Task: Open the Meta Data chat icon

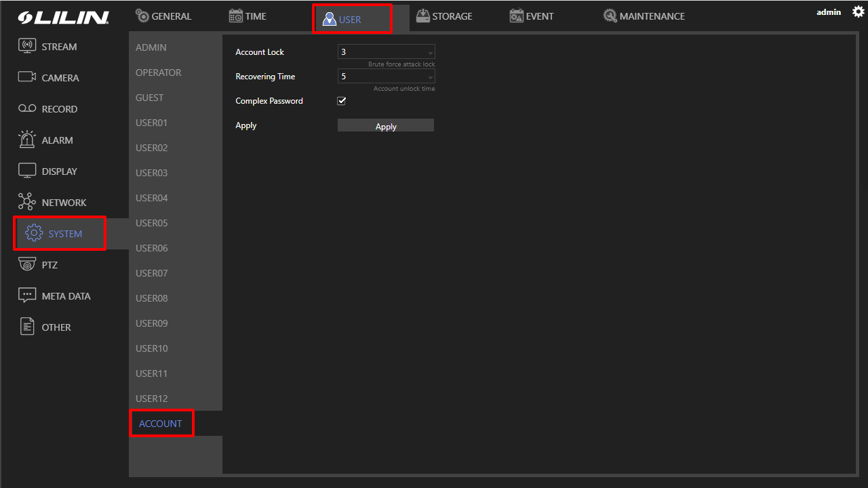Action: click(27, 296)
